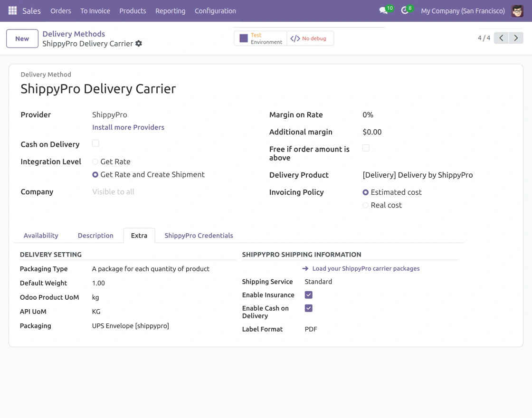Image resolution: width=532 pixels, height=418 pixels.
Task: Open the gear actions menu beside record title
Action: tap(138, 43)
